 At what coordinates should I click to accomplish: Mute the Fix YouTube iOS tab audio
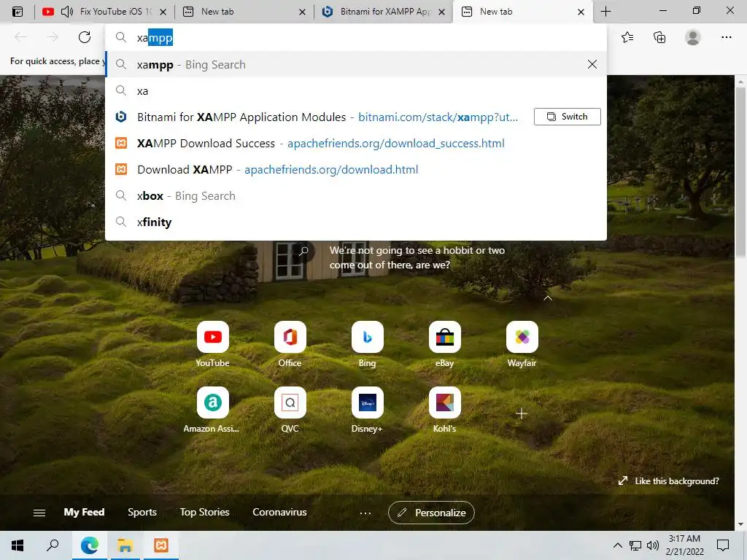pyautogui.click(x=67, y=12)
